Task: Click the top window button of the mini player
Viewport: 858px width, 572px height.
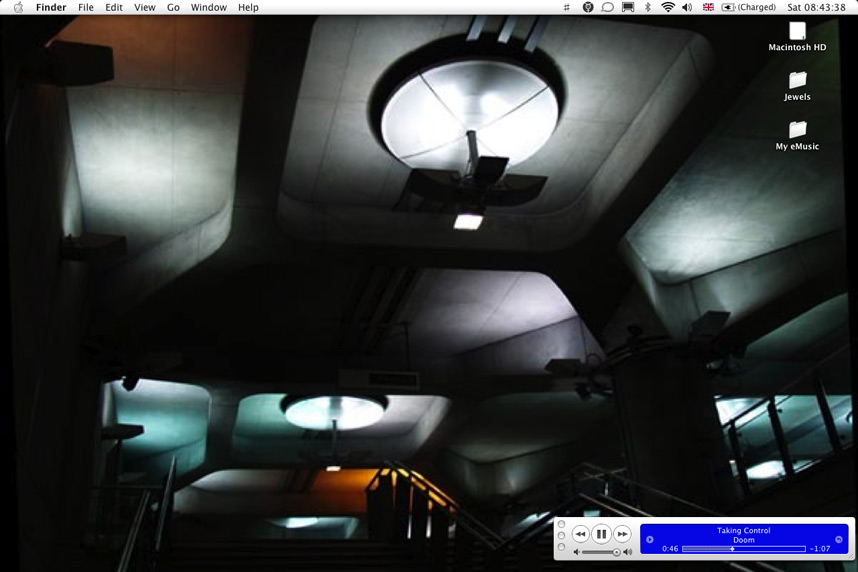Action: [561, 524]
